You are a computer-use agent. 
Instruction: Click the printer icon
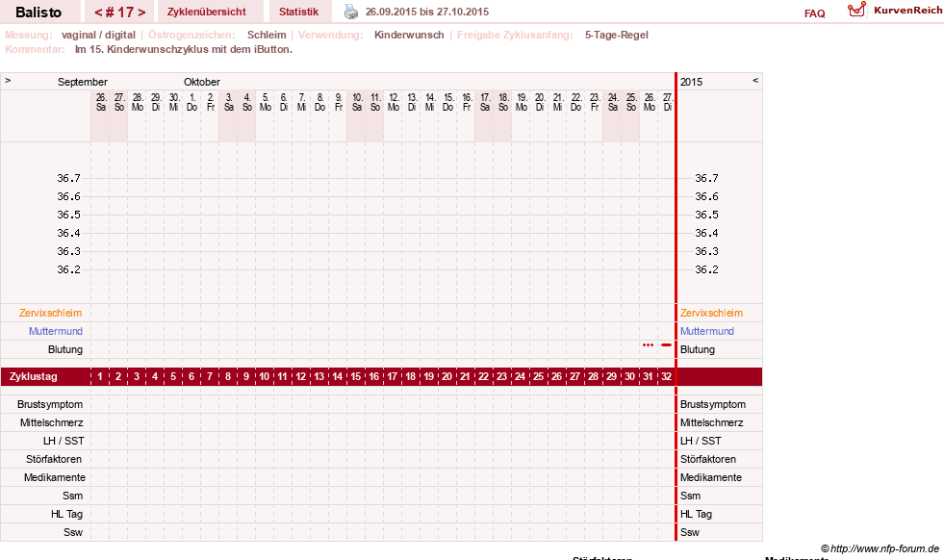[351, 12]
